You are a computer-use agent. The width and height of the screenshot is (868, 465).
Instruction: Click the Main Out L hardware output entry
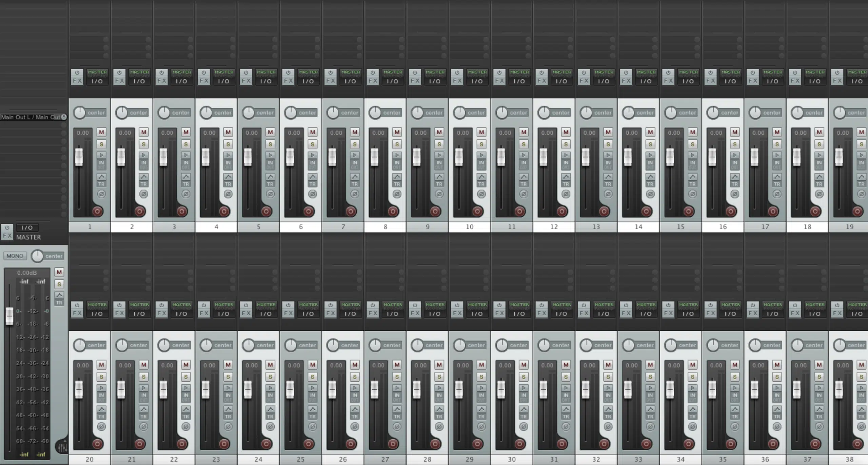pos(31,117)
